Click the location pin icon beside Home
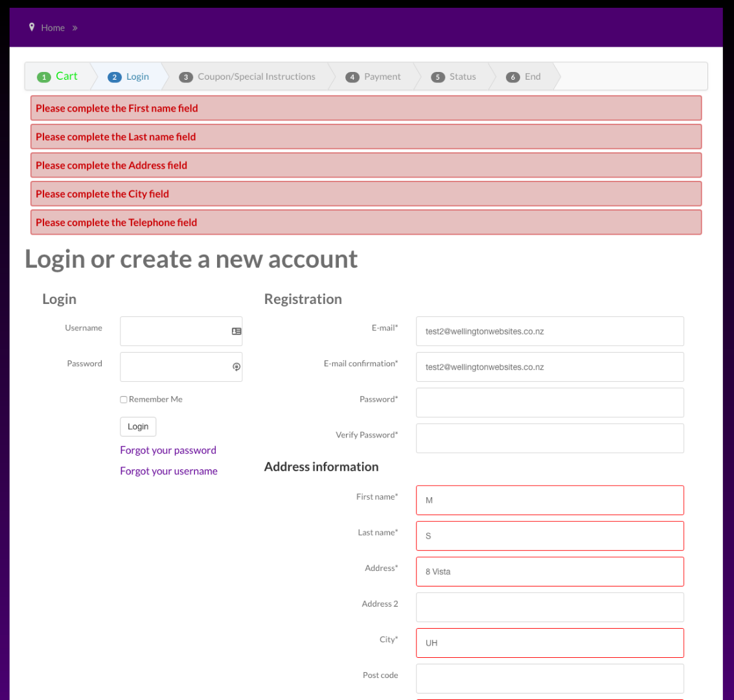Viewport: 734px width, 700px height. [x=32, y=27]
